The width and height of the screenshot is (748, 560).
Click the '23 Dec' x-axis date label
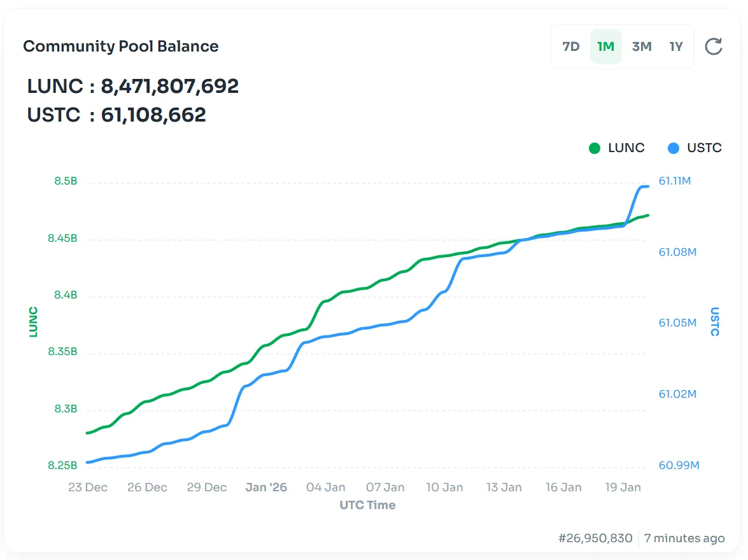click(x=88, y=487)
